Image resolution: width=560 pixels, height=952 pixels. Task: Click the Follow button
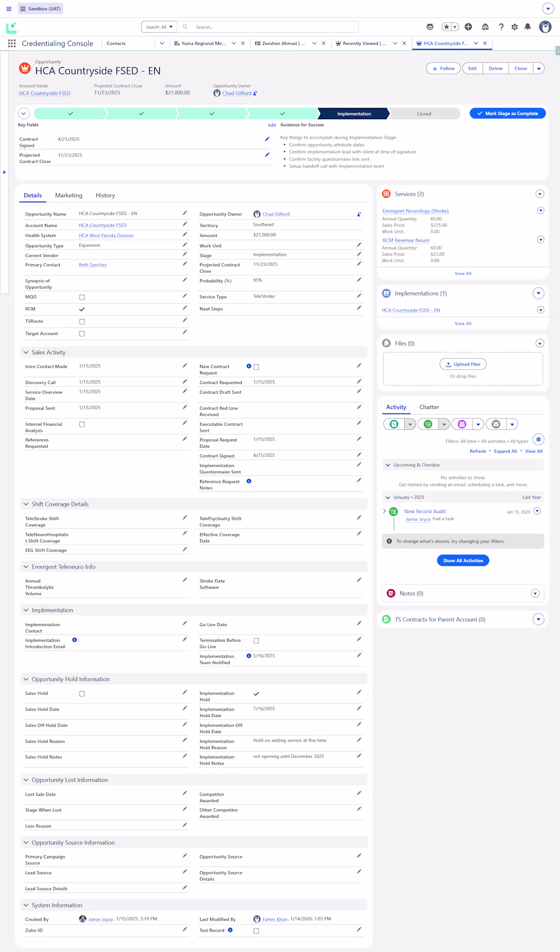point(443,68)
